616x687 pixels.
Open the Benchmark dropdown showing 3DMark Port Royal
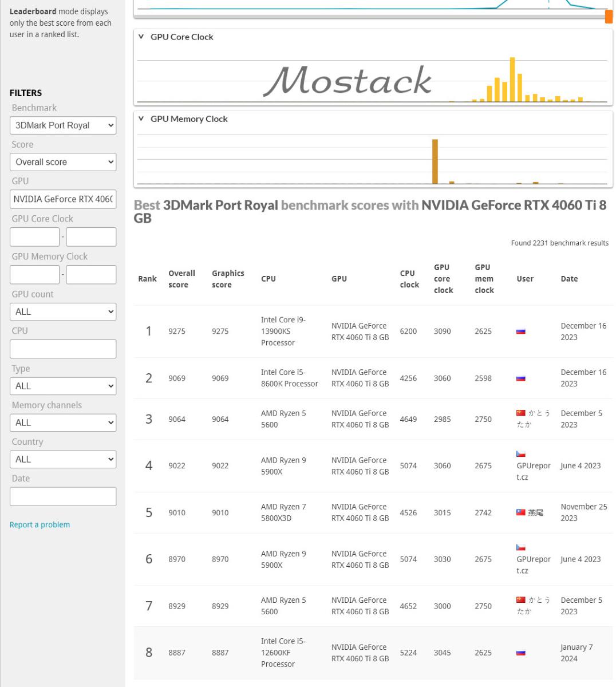(x=63, y=125)
